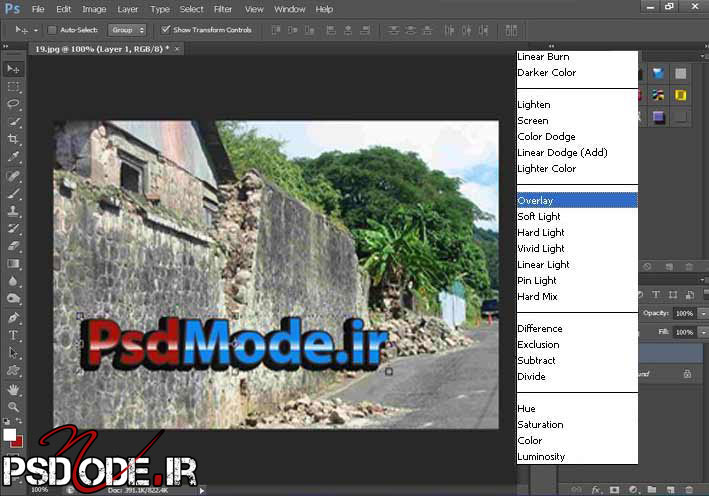Open the Fill slider dropdown arrow
The width and height of the screenshot is (709, 496).
pyautogui.click(x=703, y=332)
